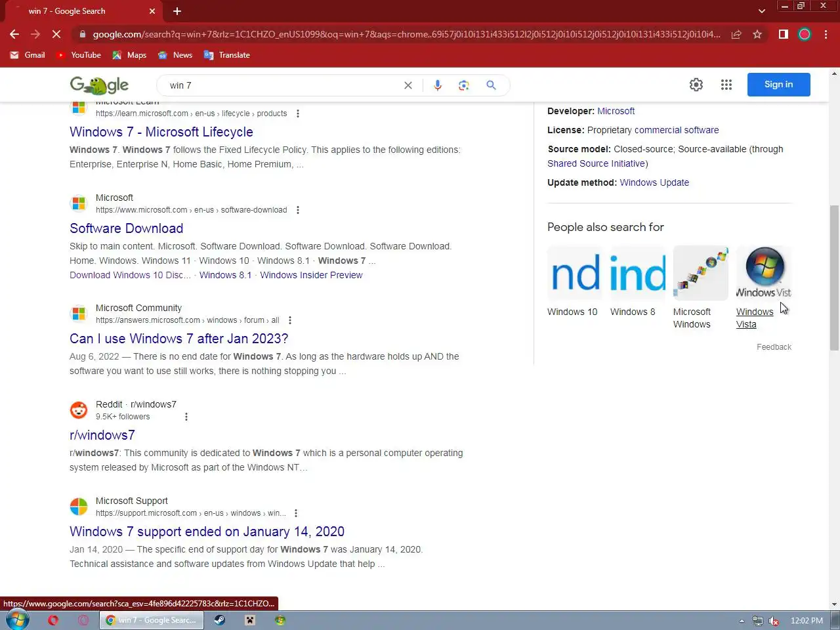Open Google quick settings gear

point(696,85)
